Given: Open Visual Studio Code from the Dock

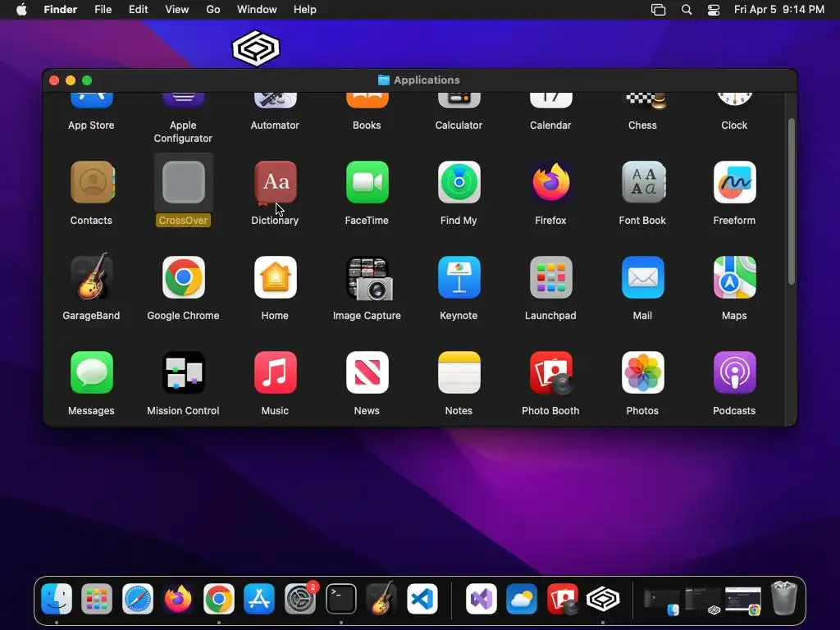Looking at the screenshot, I should coord(422,598).
